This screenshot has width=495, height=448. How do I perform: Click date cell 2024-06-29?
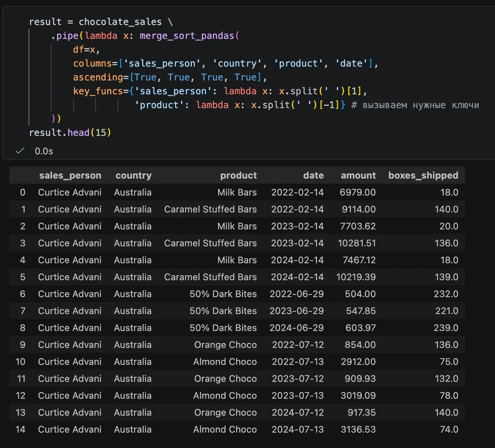coord(297,328)
